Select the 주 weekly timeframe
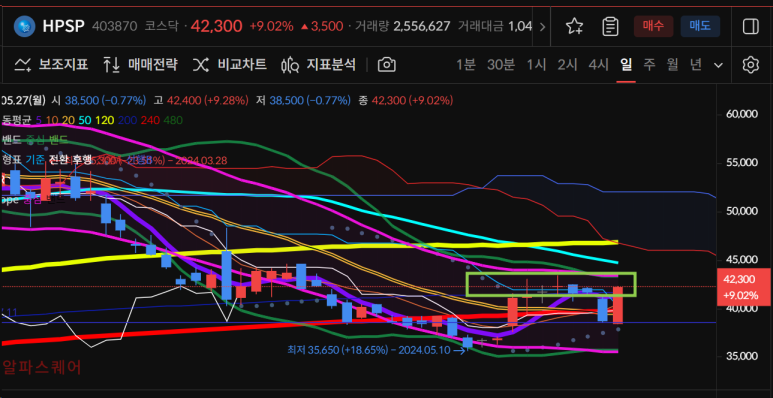The height and width of the screenshot is (398, 773). coord(649,65)
